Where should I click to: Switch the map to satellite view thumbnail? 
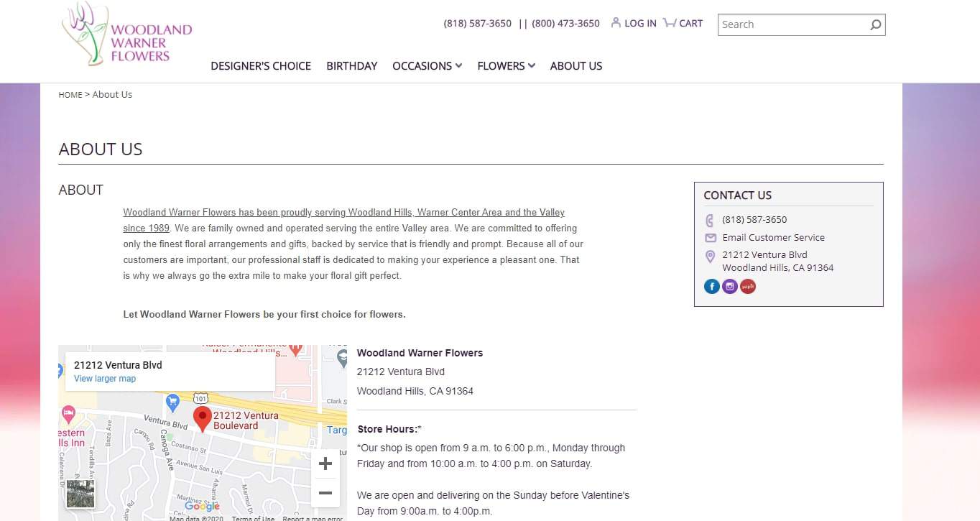click(80, 494)
